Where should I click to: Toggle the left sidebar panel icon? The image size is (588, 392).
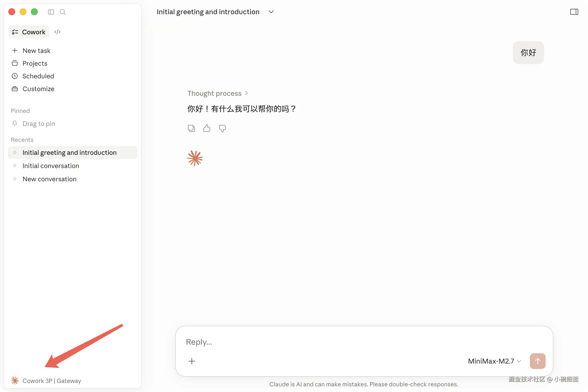[51, 12]
